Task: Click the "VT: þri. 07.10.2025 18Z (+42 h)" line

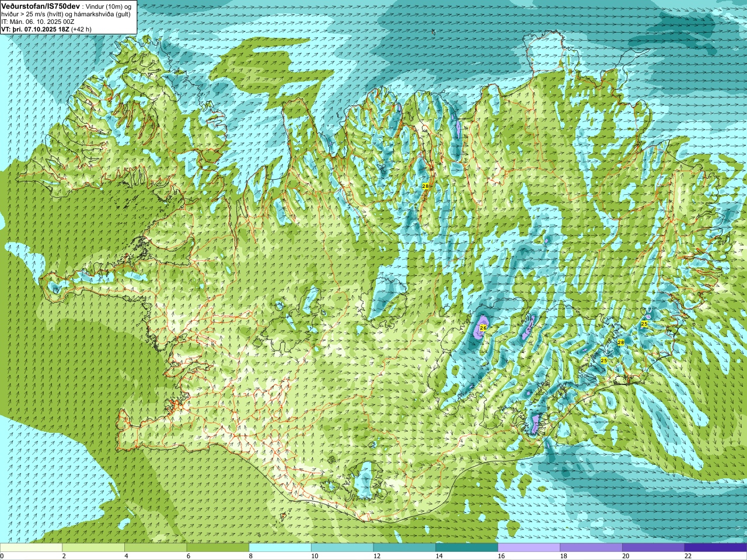Action: point(46,29)
